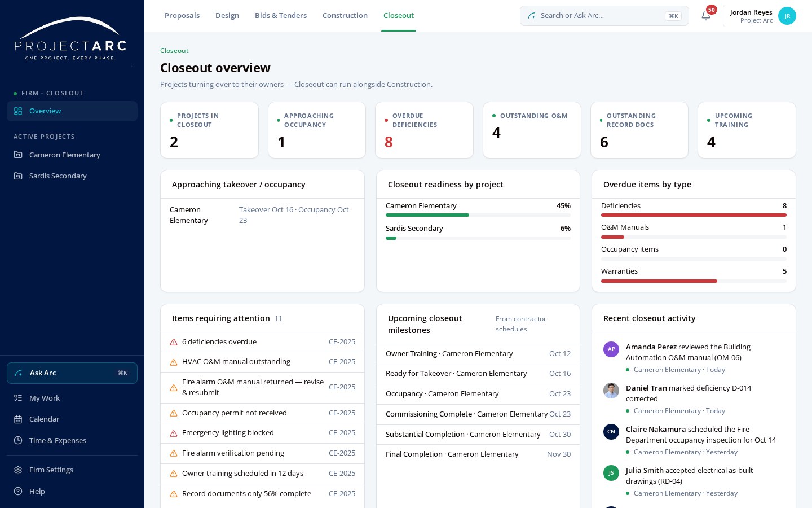Go to Bids & Tenders tab

tap(281, 16)
